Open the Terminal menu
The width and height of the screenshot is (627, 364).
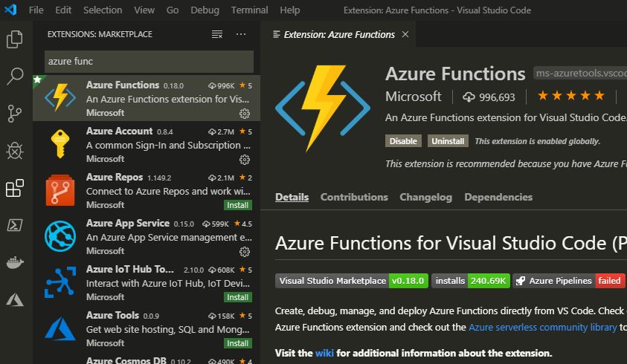tap(249, 10)
